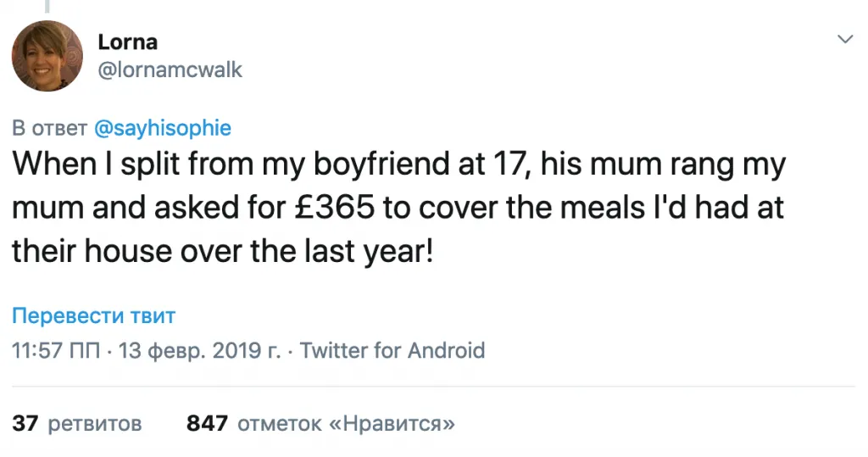Click the thread connector line above avatar
This screenshot has width=868, height=457.
coord(47,5)
